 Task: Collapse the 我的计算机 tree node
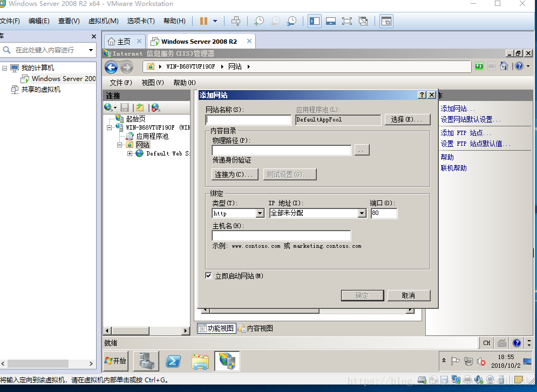pyautogui.click(x=5, y=68)
